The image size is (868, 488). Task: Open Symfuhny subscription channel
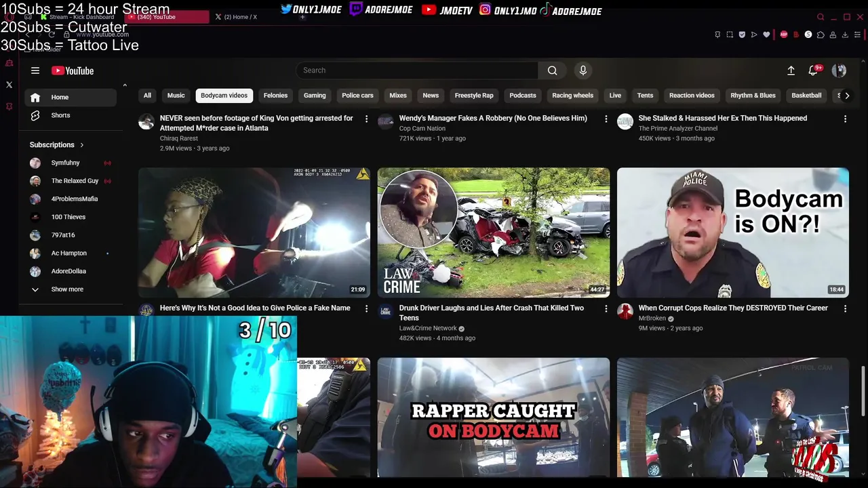(x=71, y=163)
